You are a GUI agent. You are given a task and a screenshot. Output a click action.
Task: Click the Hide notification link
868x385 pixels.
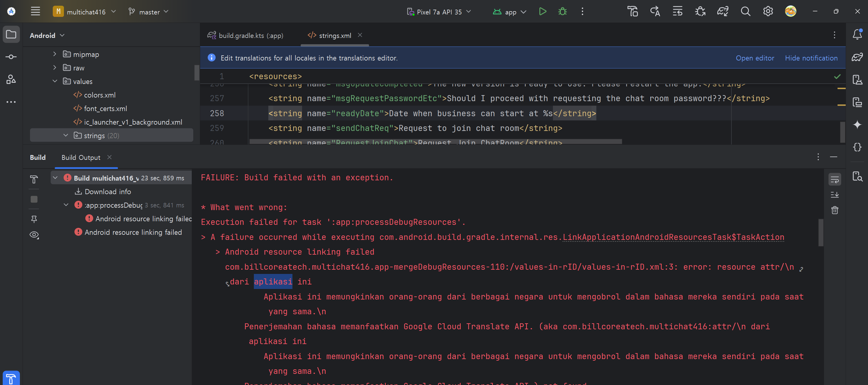pyautogui.click(x=811, y=58)
